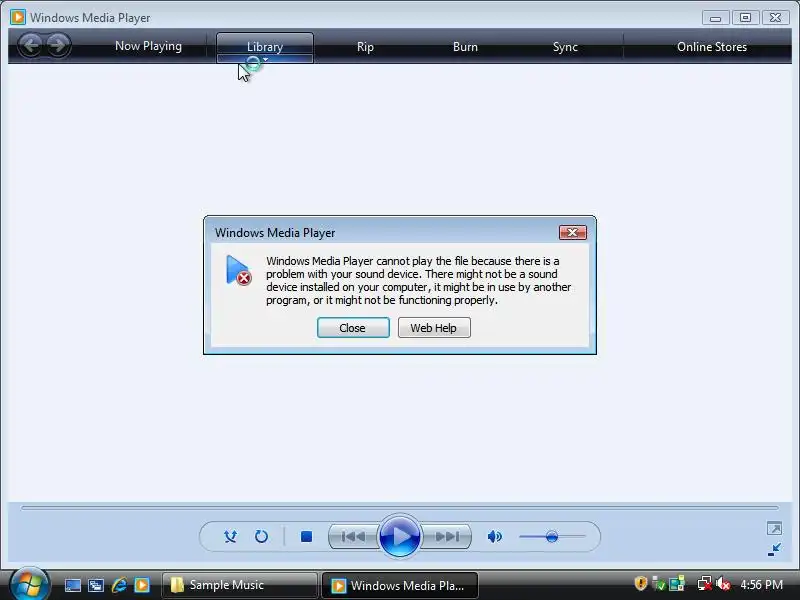The image size is (800, 600).
Task: Close the error dialog via red X
Action: [572, 233]
